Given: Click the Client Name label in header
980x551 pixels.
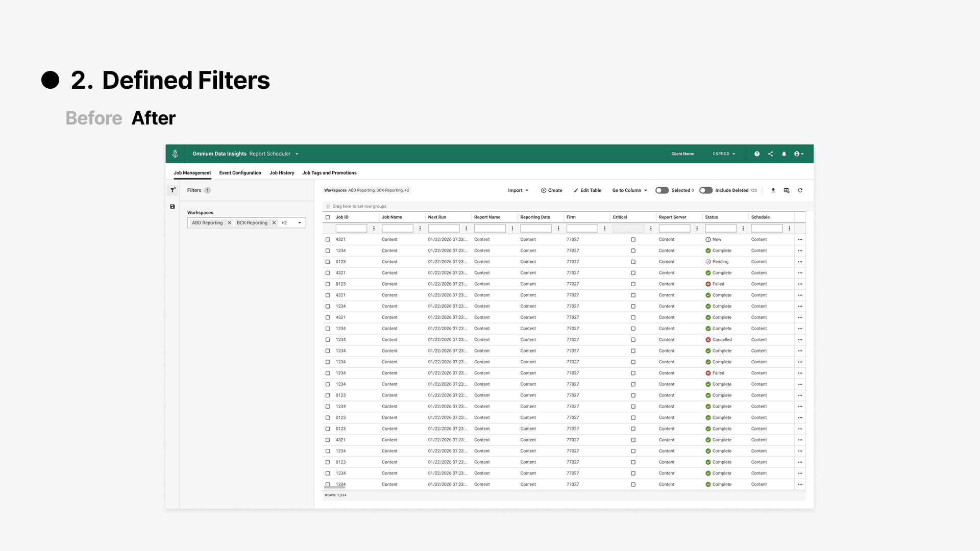Looking at the screenshot, I should pos(682,154).
